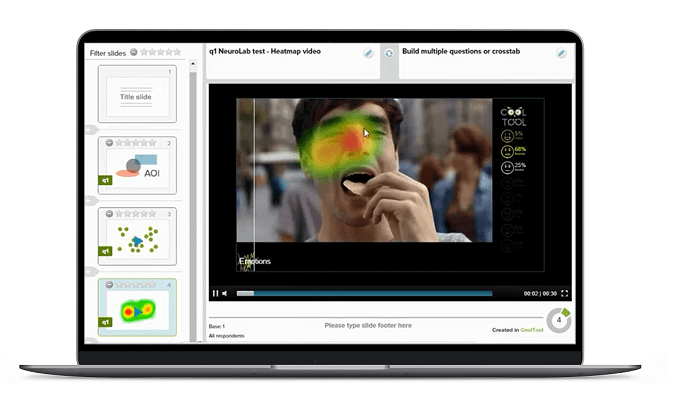
Task: Click the 00:02 | 00:30 time display
Action: click(540, 294)
